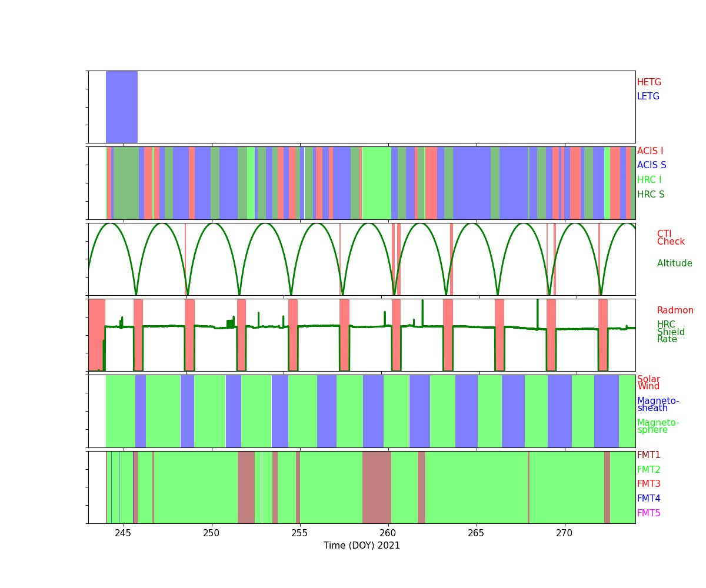Select the HRC Shield Rate label

tap(670, 332)
